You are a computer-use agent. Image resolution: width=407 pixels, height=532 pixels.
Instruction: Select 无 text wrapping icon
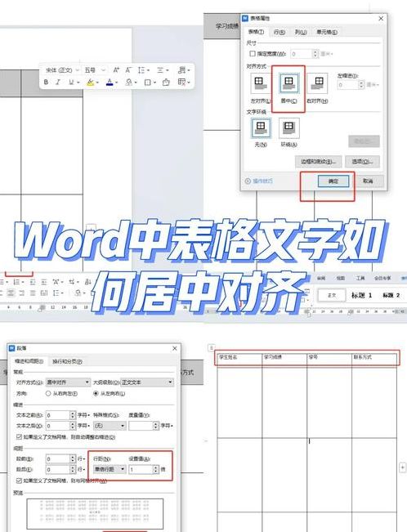261,128
